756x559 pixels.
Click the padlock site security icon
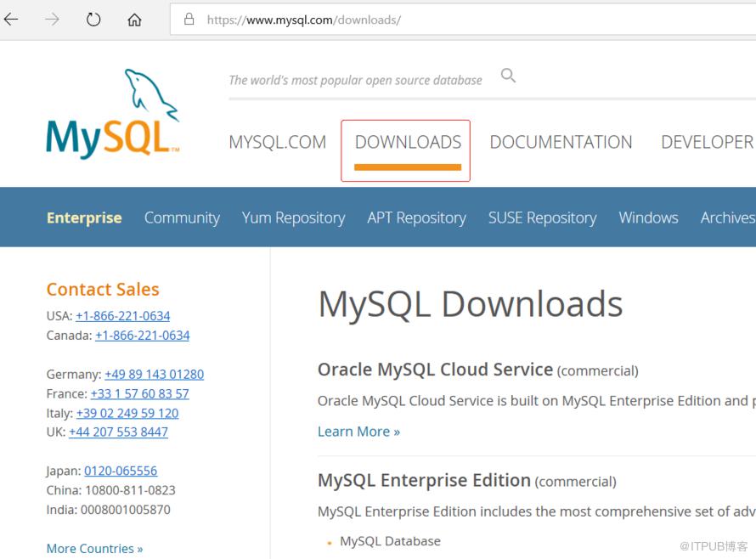coord(189,20)
